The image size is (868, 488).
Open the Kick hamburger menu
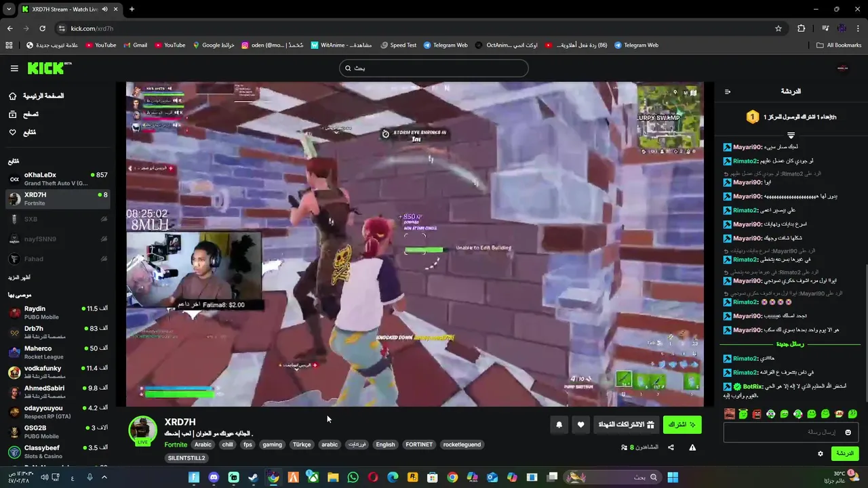[x=14, y=68]
